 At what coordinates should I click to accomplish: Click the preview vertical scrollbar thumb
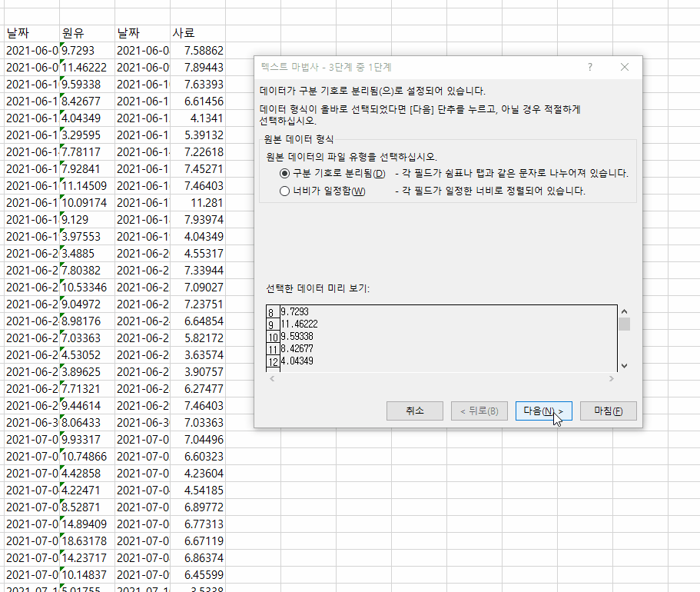click(x=625, y=324)
